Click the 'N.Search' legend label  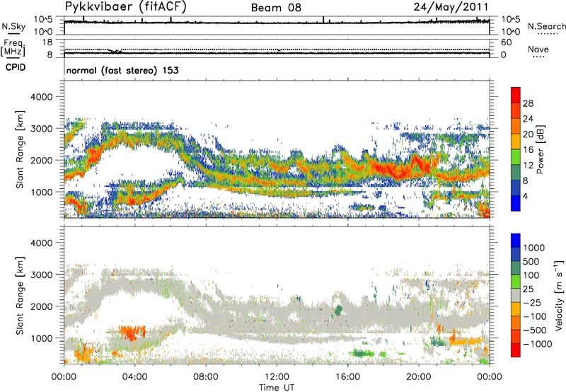point(546,26)
